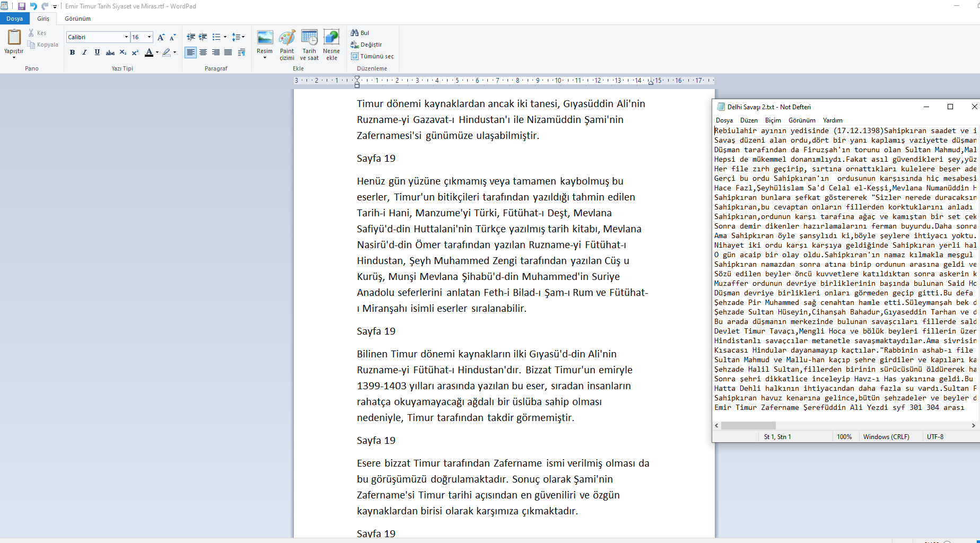Shrink the font size with the small A icon
Screen dimensions: 980x543
point(172,37)
